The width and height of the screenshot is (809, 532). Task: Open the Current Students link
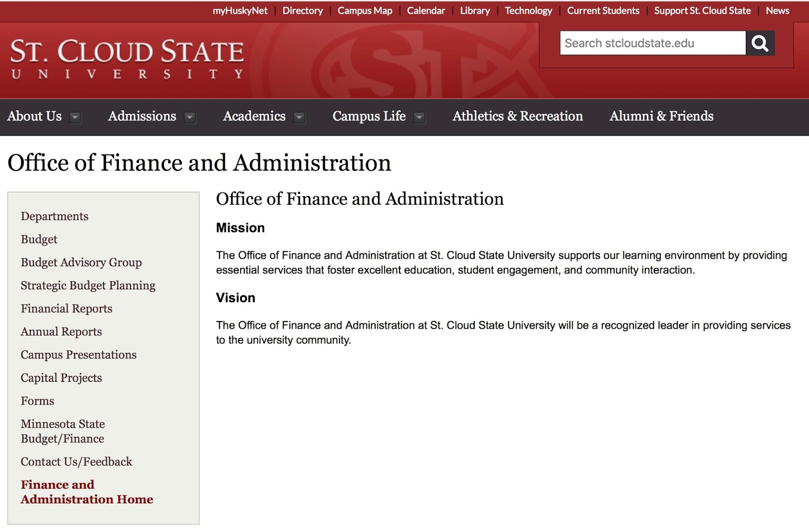[603, 11]
